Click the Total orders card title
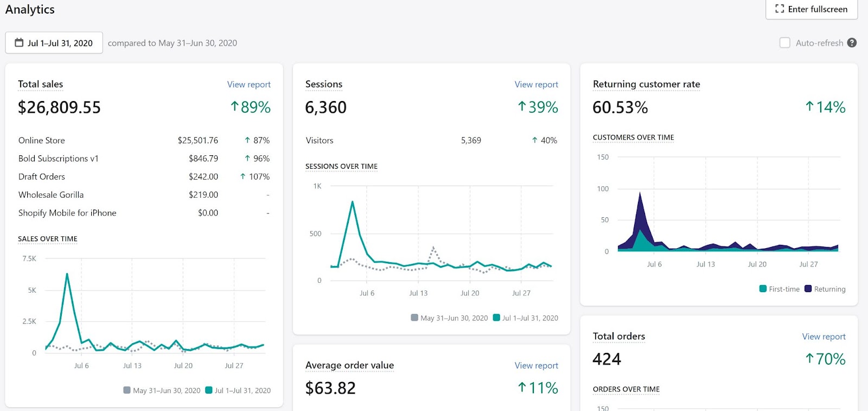Image resolution: width=868 pixels, height=411 pixels. 619,337
